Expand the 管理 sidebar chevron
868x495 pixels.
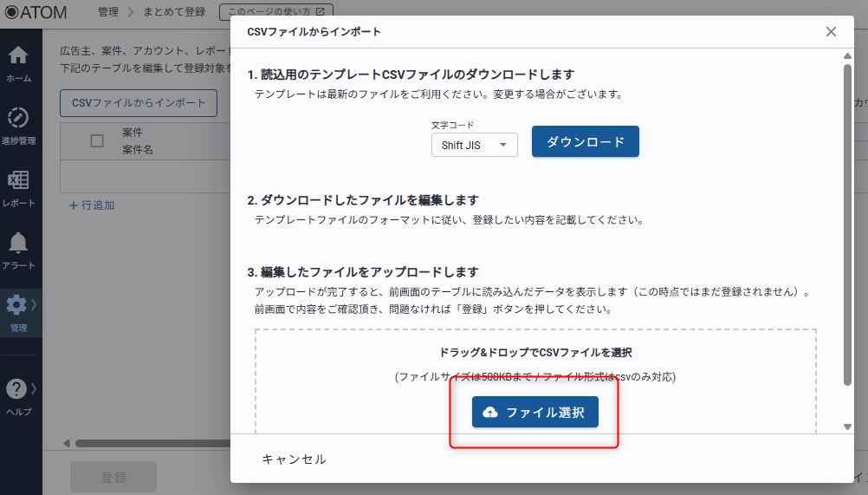pyautogui.click(x=34, y=304)
